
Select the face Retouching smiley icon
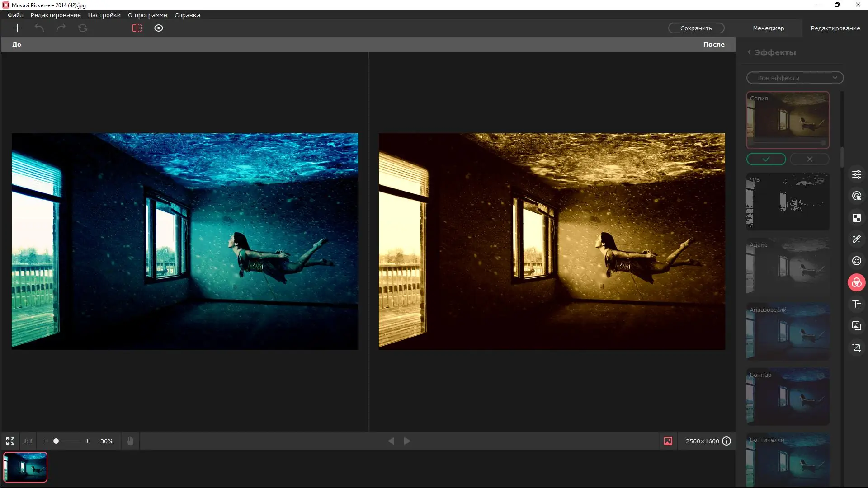click(856, 261)
